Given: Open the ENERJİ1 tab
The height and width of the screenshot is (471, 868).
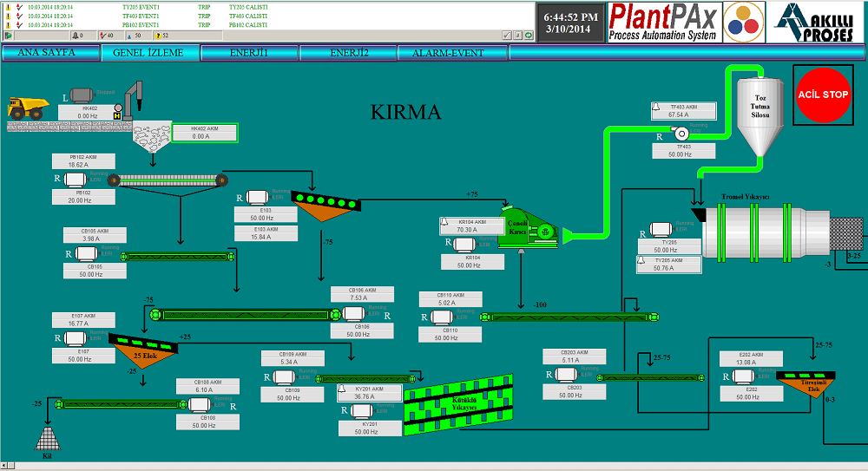Looking at the screenshot, I should point(248,53).
